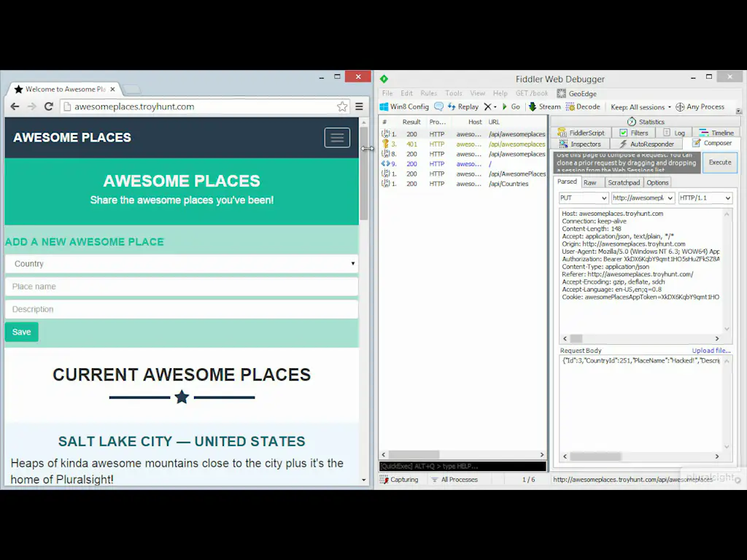This screenshot has height=560, width=747.
Task: Select the /api/Countries session row
Action: (463, 184)
